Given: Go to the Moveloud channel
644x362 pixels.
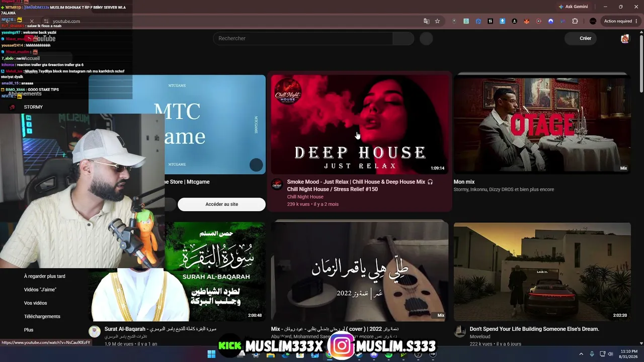Looking at the screenshot, I should (480, 337).
